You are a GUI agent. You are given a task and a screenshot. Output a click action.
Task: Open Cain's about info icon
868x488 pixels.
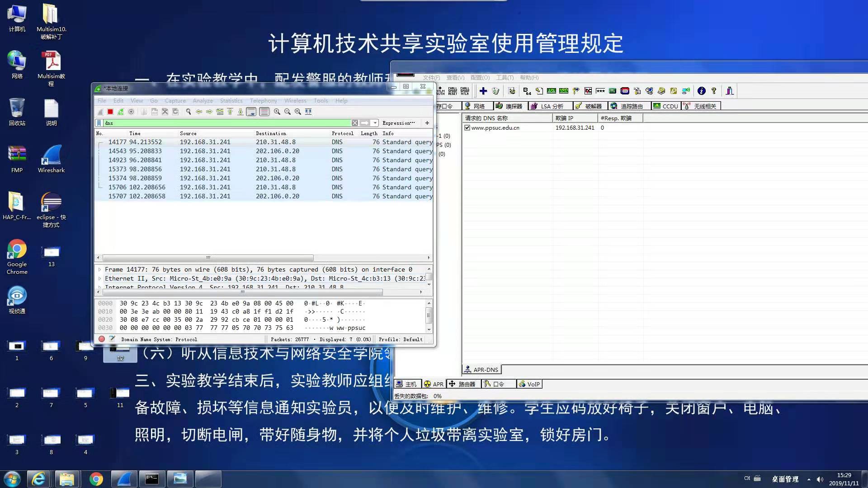701,91
